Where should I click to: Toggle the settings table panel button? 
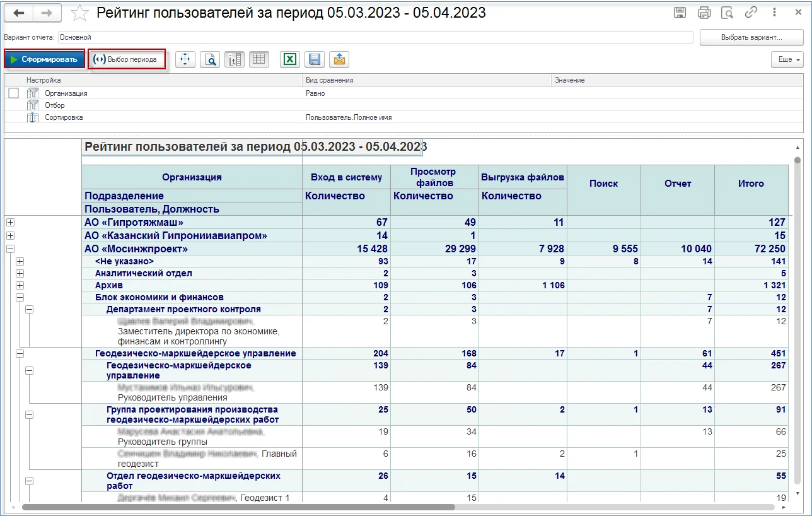258,59
